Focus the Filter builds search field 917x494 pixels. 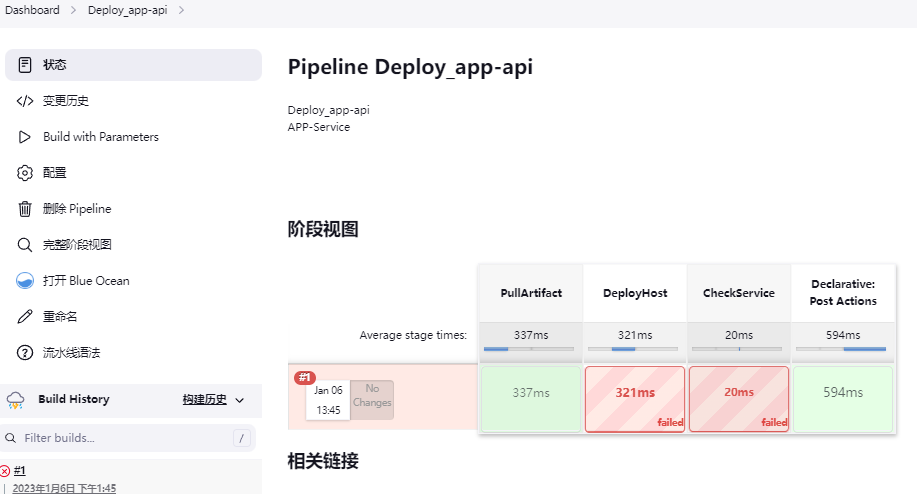(128, 438)
